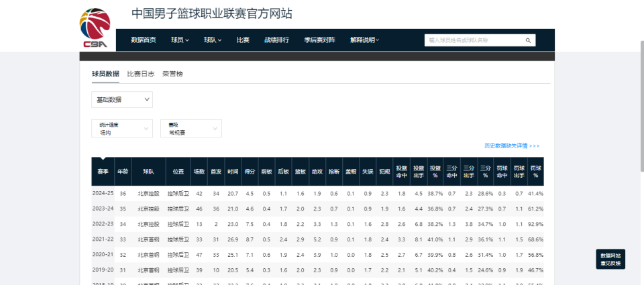This screenshot has height=285, width=644.
Task: Click the 犯规 column header
Action: tap(384, 172)
